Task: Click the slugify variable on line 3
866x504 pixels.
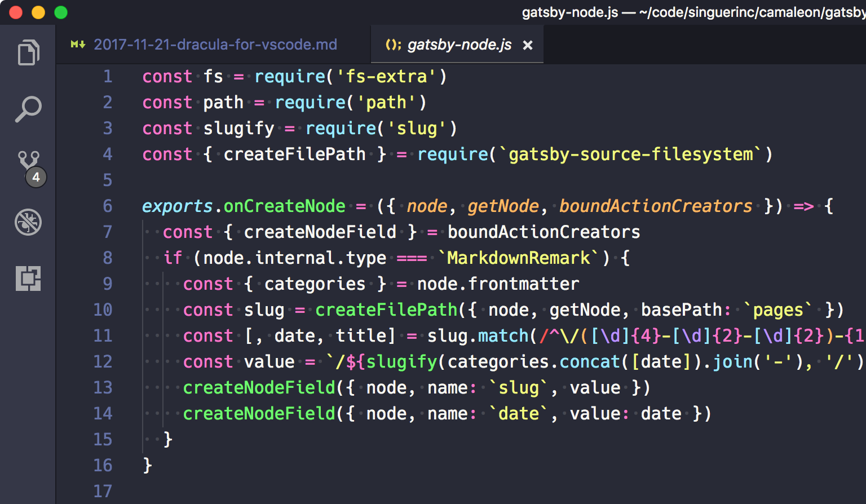Action: click(238, 128)
